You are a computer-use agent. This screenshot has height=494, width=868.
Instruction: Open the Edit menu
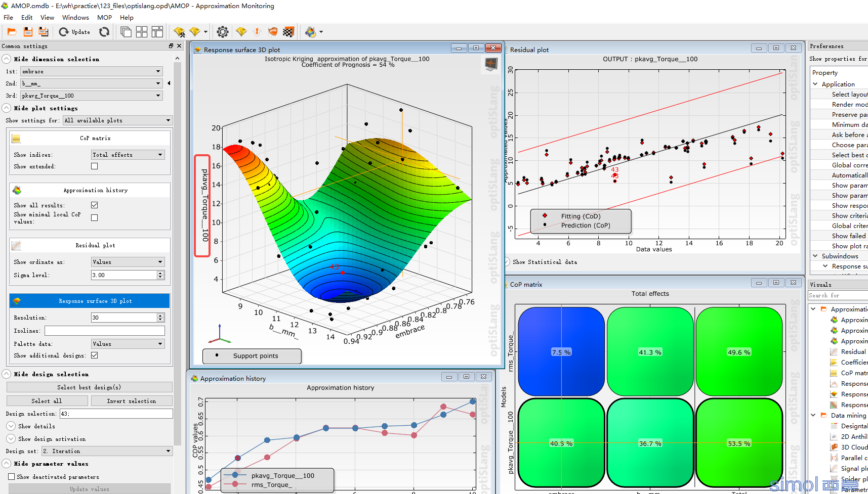point(27,17)
